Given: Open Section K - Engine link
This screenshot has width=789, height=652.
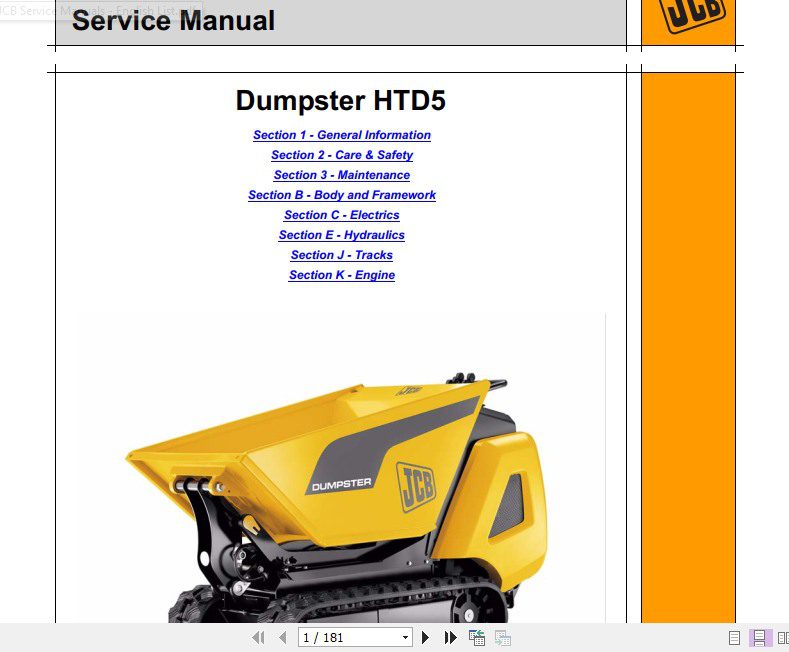Looking at the screenshot, I should pyautogui.click(x=342, y=275).
